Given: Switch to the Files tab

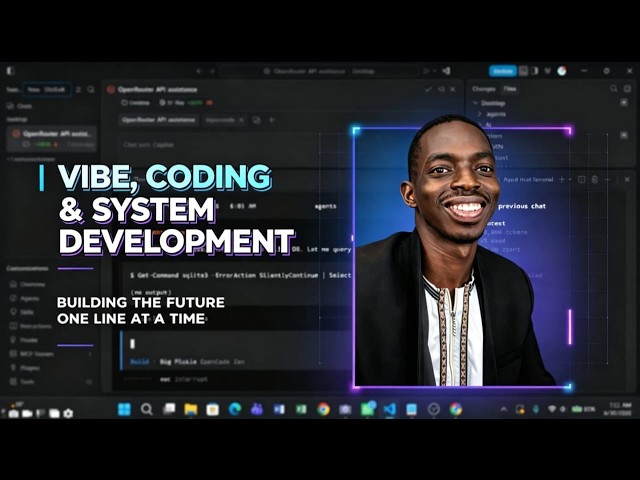Looking at the screenshot, I should 509,89.
